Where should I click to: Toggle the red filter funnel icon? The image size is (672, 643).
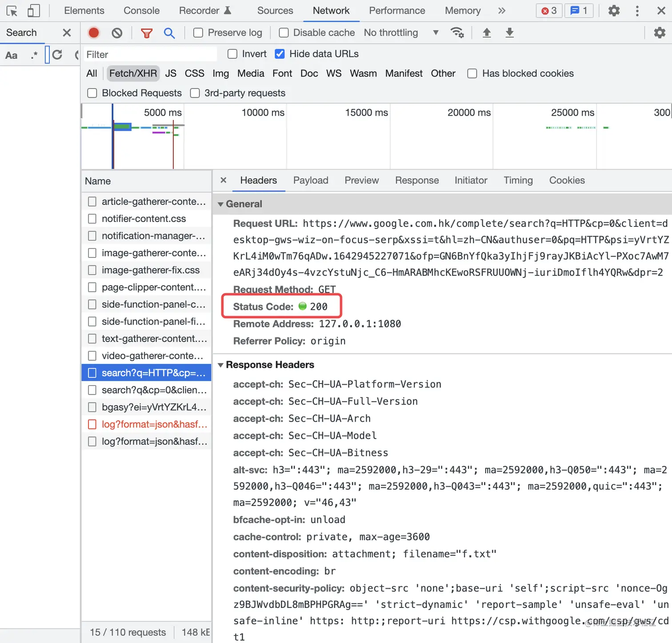tap(146, 32)
